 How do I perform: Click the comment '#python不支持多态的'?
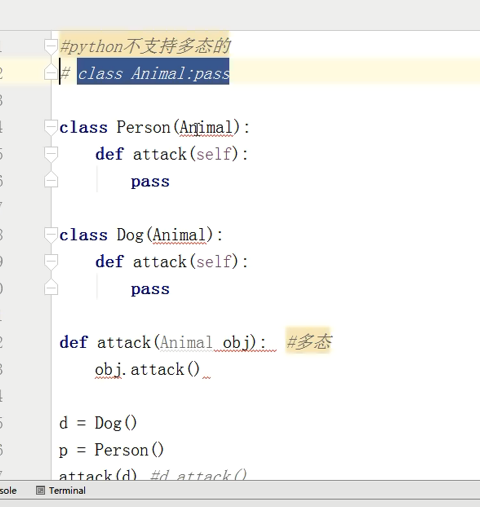(145, 46)
